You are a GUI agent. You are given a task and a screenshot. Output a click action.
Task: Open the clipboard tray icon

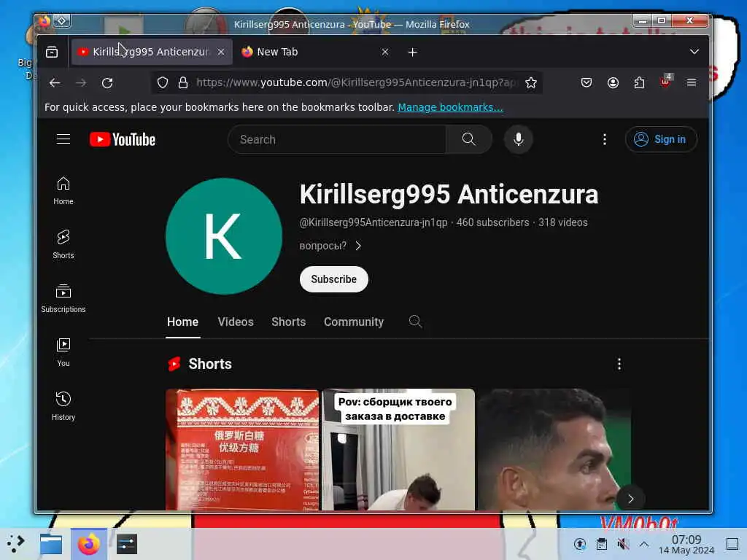[x=602, y=544]
